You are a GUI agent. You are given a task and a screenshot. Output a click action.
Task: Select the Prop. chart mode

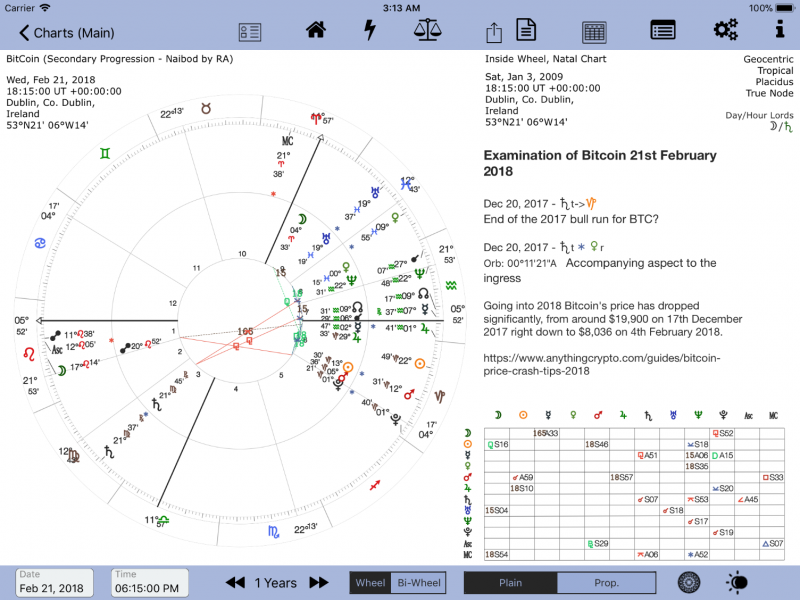(606, 583)
